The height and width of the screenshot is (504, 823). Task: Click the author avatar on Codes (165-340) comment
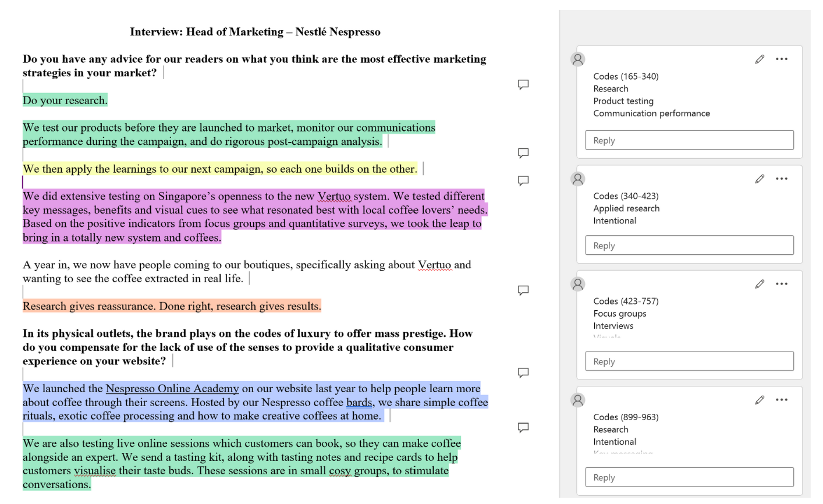578,59
